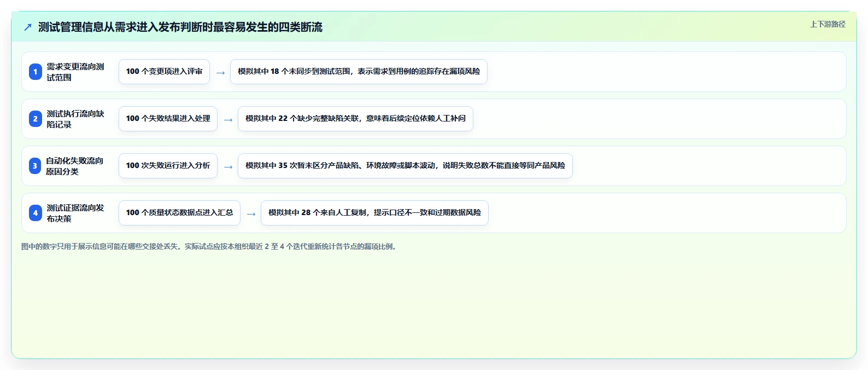Select the footnote starting 图中的数字只用于展示
Viewport: 868px width, 370px height.
[x=210, y=246]
